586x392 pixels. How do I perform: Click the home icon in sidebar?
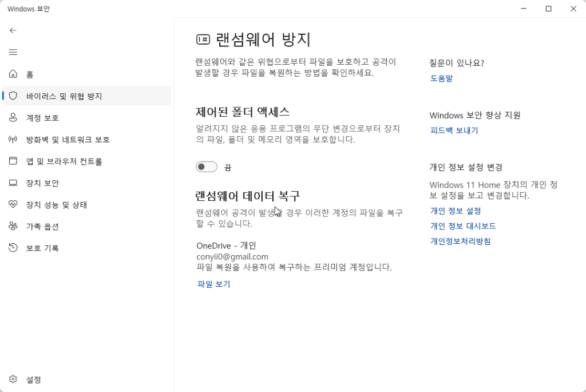click(13, 74)
